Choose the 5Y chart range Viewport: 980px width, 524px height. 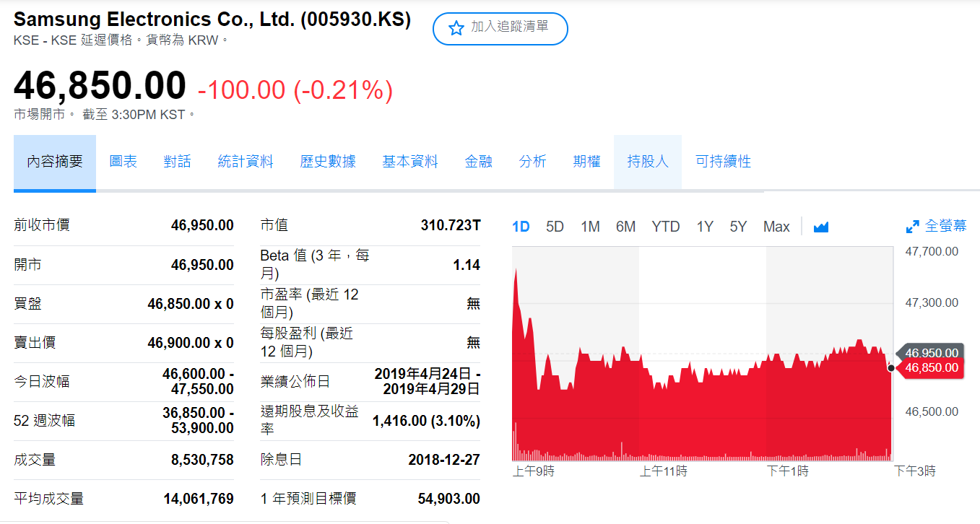pyautogui.click(x=738, y=227)
